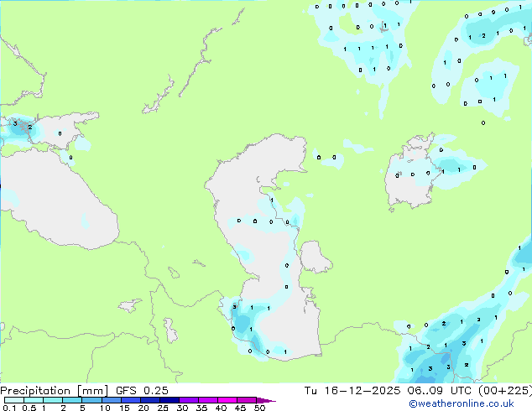532x411 pixels.
Task: Click the '30' legend scale label
Action: (182, 408)
